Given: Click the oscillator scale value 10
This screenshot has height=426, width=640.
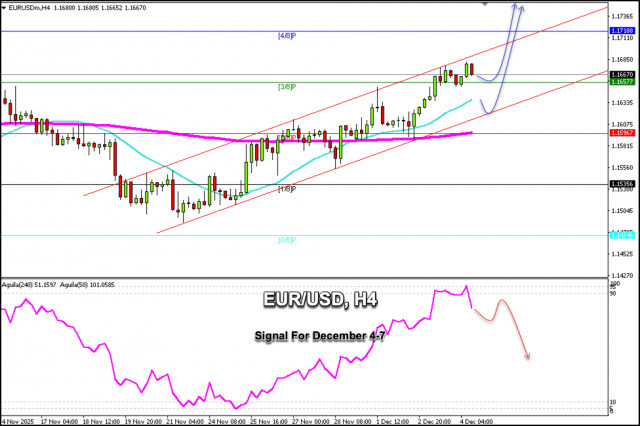Looking at the screenshot, I should (613, 402).
